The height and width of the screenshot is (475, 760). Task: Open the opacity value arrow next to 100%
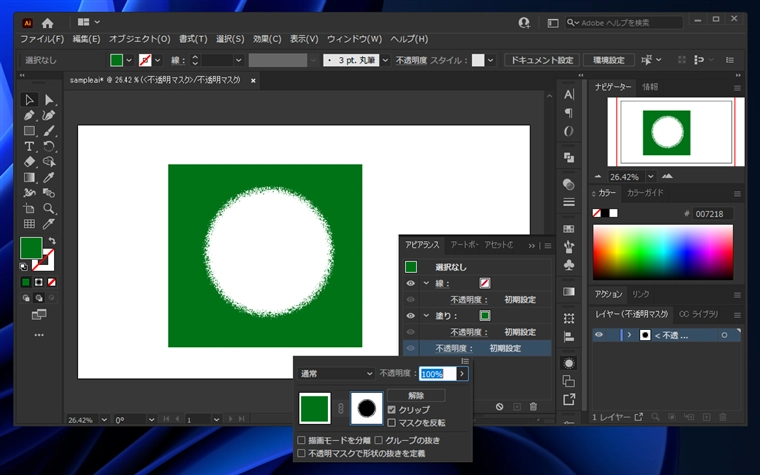click(462, 374)
